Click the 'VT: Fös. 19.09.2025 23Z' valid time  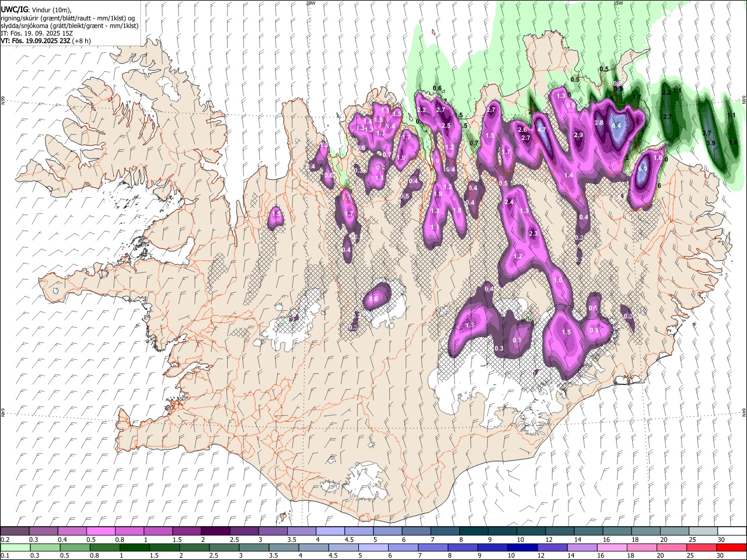[x=34, y=41]
